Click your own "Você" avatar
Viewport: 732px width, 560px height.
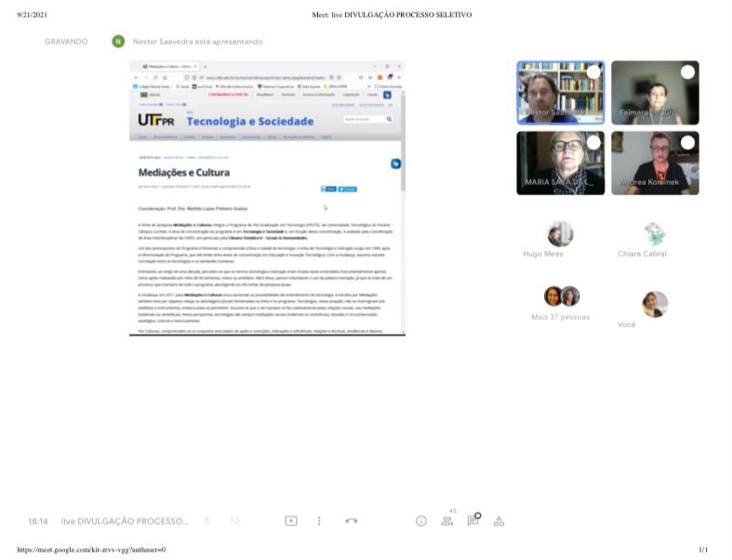655,304
